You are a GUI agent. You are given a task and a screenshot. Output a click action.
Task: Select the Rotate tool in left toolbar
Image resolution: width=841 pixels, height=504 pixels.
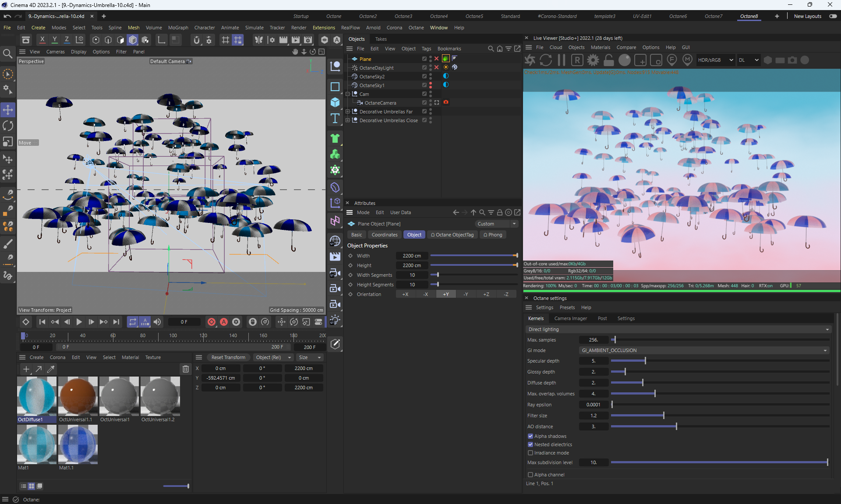[x=8, y=126]
